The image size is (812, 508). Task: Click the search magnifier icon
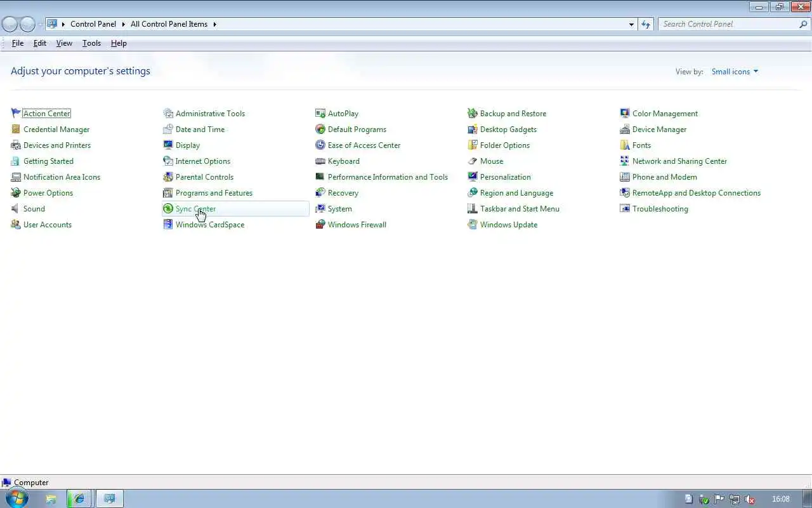804,24
